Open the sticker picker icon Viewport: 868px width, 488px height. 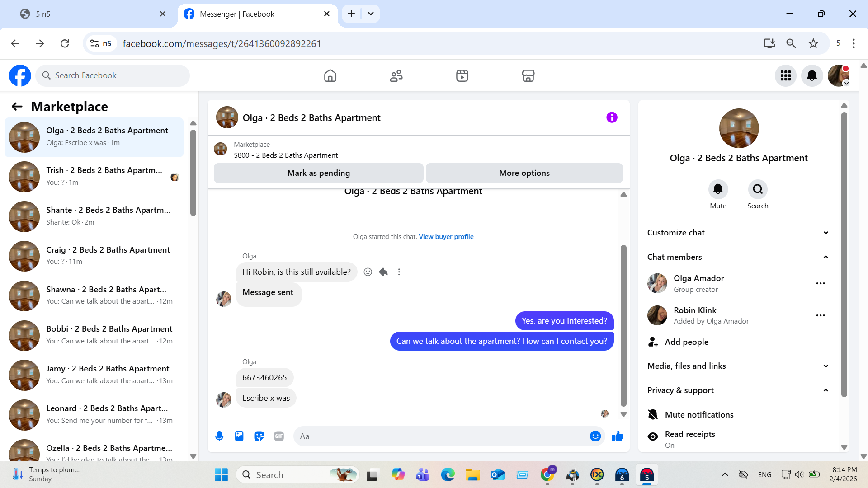point(259,436)
